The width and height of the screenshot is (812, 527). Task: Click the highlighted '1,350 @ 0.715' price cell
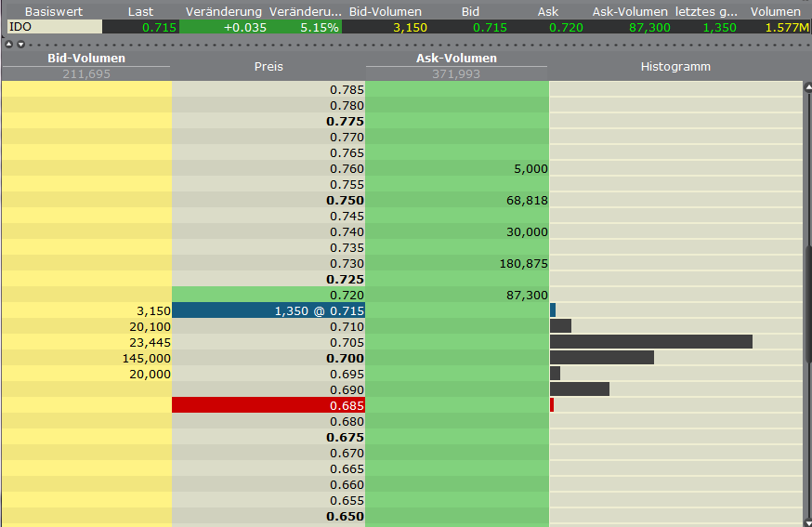268,310
